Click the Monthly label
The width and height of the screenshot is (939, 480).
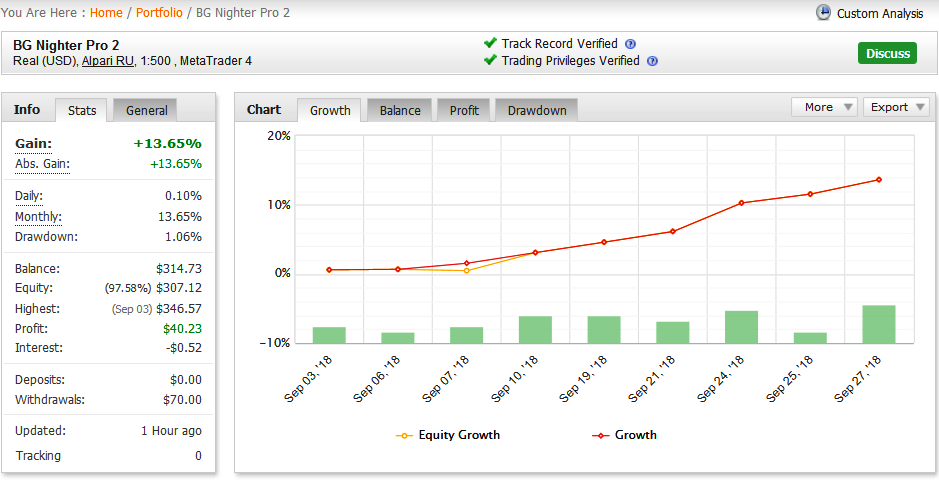click(x=38, y=217)
